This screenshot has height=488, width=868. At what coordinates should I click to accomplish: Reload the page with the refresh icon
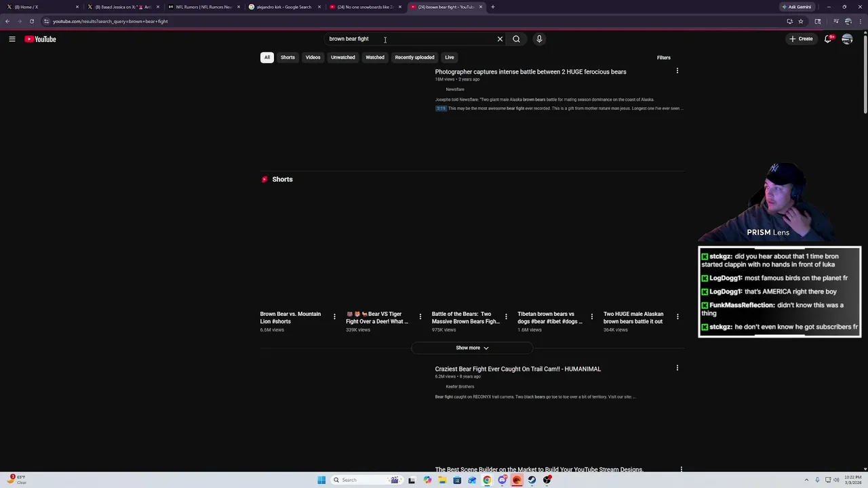pyautogui.click(x=31, y=21)
